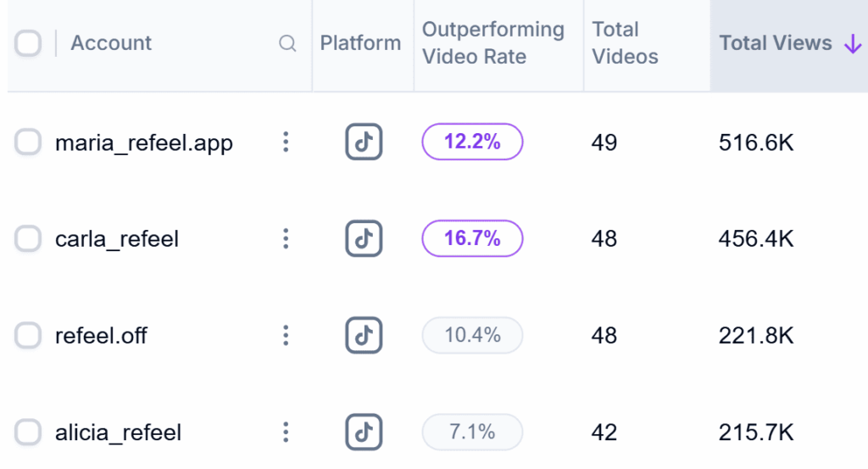Check the box next to maria_refeel.app

click(28, 142)
